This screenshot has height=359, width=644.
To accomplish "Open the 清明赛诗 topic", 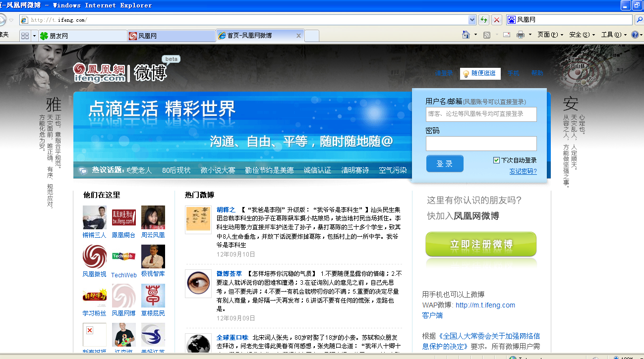I will [x=355, y=170].
